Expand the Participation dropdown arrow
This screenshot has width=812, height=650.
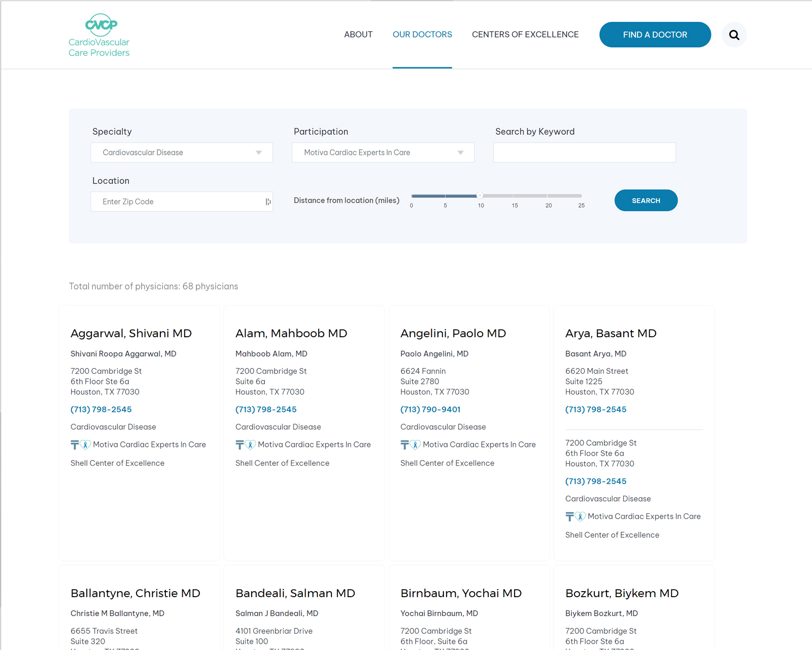pyautogui.click(x=460, y=152)
